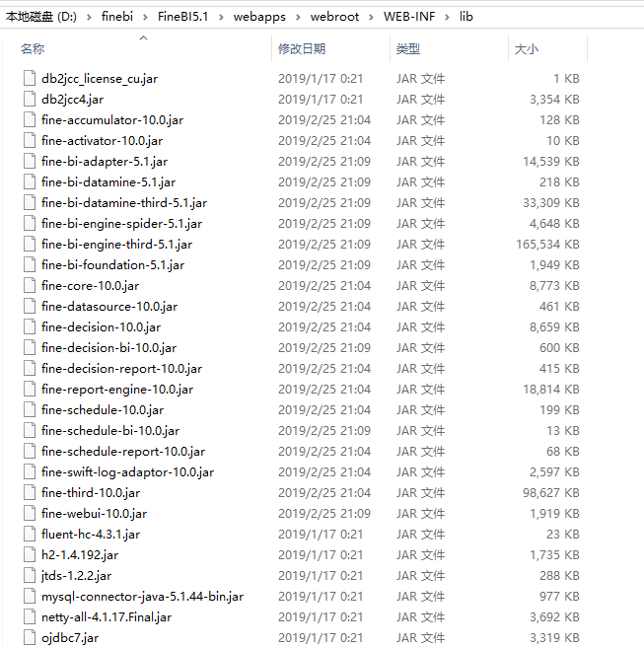The width and height of the screenshot is (644, 647).
Task: Navigate to the FineBI5.1 folder breadcrumb
Action: point(182,17)
